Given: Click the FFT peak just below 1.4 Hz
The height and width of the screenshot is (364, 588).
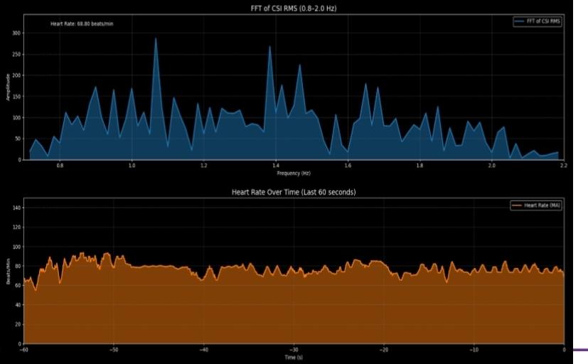Looking at the screenshot, I should 269,47.
